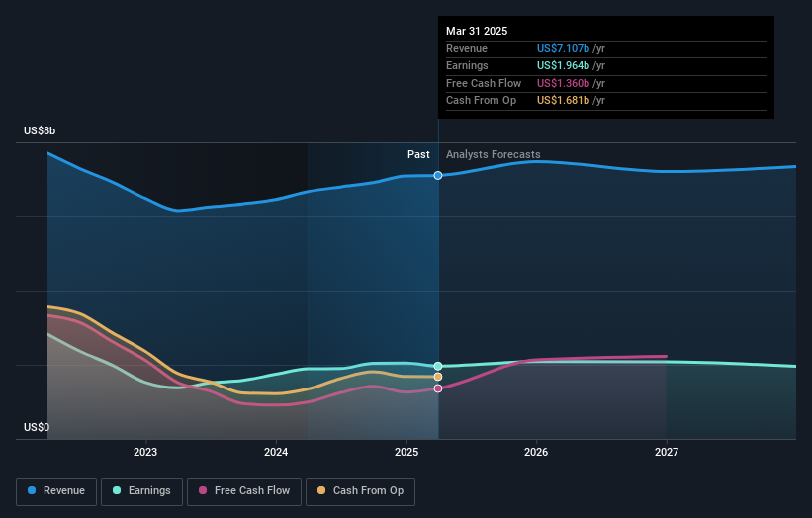Toggle the Cash From Op legend button

[360, 491]
